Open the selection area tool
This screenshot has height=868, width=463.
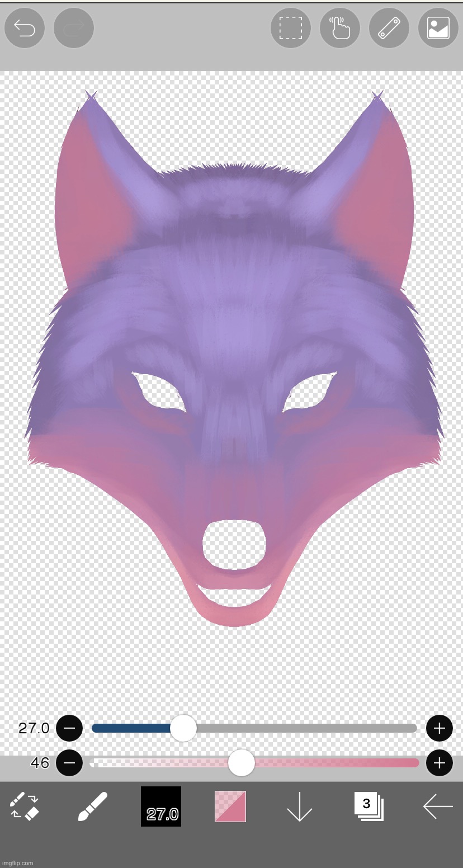291,28
